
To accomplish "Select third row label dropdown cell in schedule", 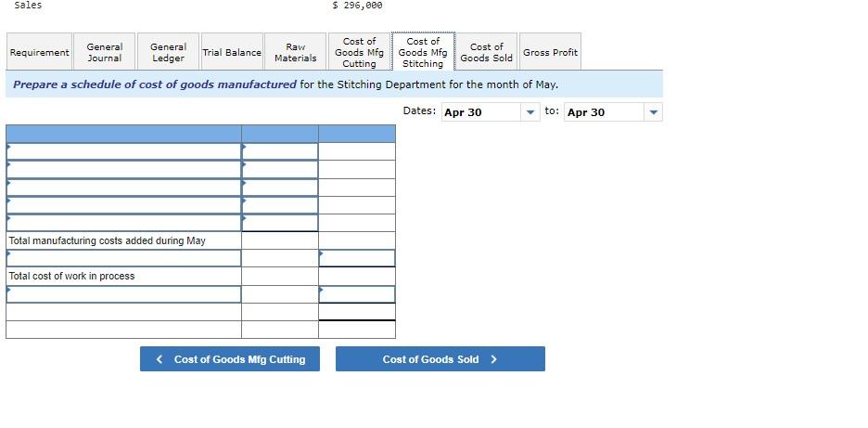I will coord(124,187).
